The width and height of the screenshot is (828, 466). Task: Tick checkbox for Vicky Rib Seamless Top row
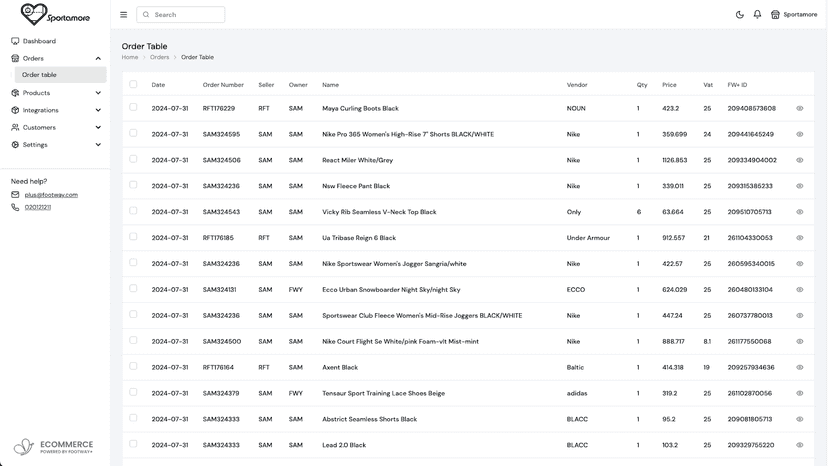tap(133, 211)
